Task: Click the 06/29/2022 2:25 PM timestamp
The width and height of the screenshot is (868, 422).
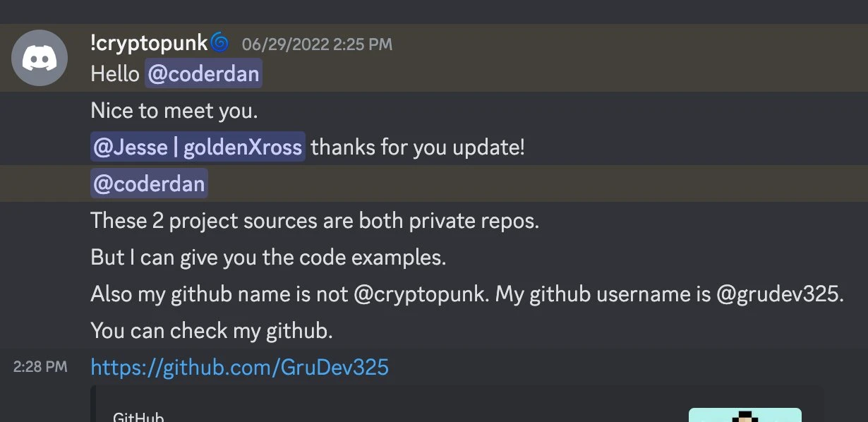Action: (317, 44)
